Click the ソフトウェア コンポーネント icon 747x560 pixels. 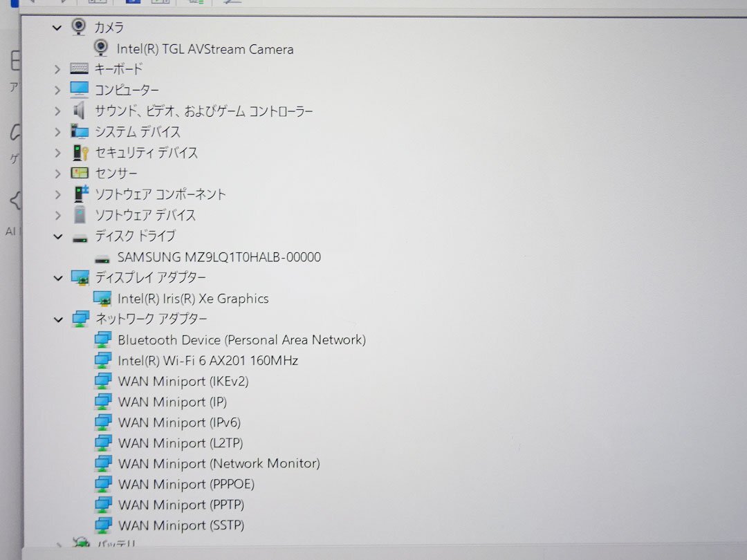pos(82,194)
